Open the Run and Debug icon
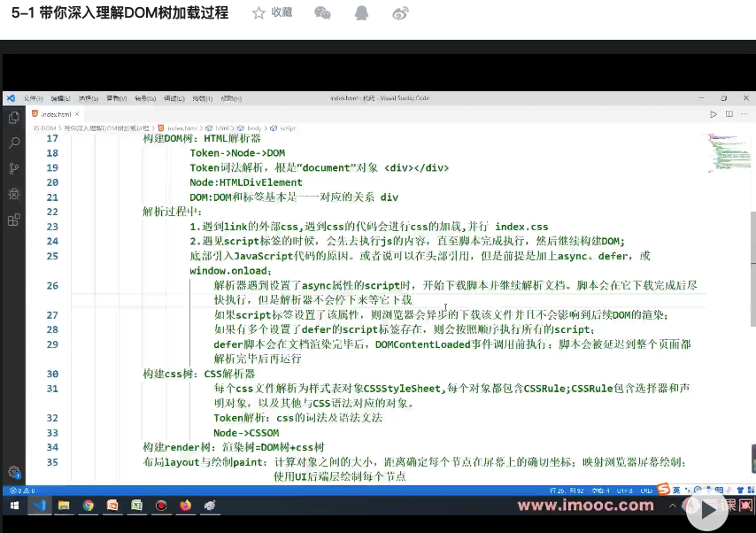The height and width of the screenshot is (533, 756). click(14, 194)
